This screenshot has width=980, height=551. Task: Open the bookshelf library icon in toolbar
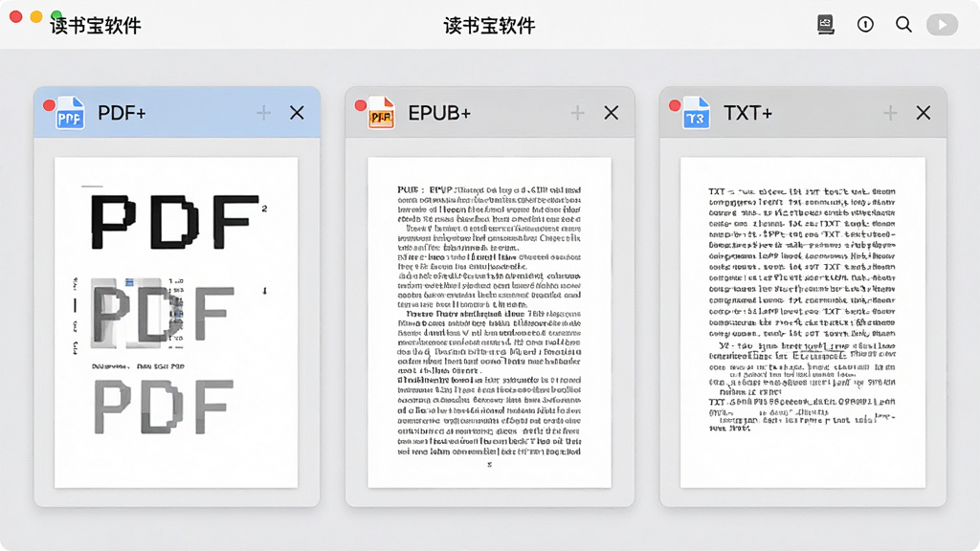point(826,24)
